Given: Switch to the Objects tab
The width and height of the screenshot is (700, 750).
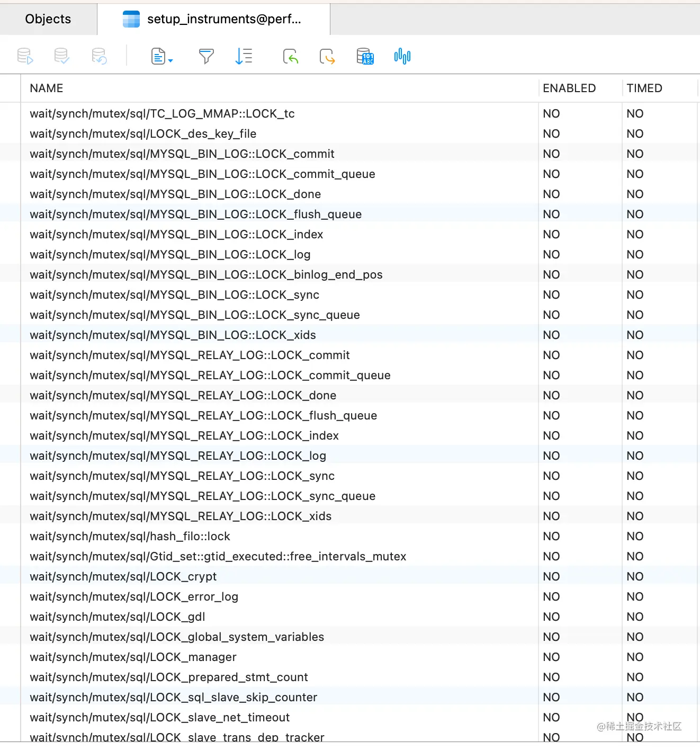Looking at the screenshot, I should point(48,19).
